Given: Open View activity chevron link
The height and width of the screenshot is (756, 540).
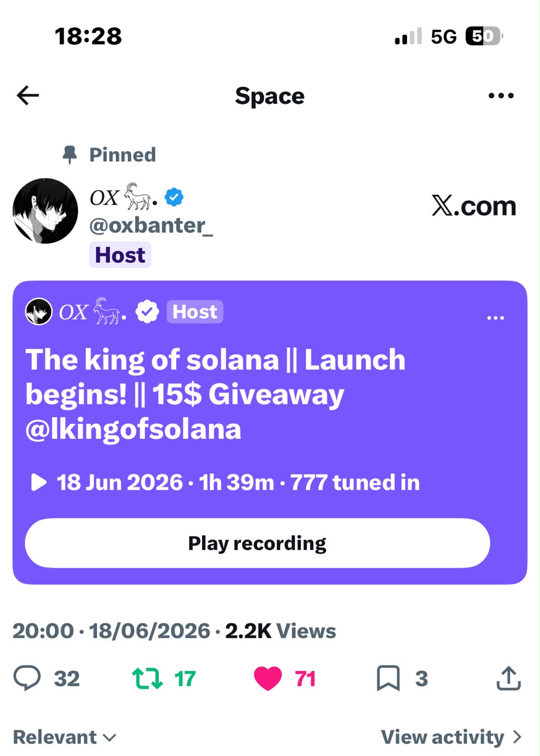Looking at the screenshot, I should pos(452,737).
